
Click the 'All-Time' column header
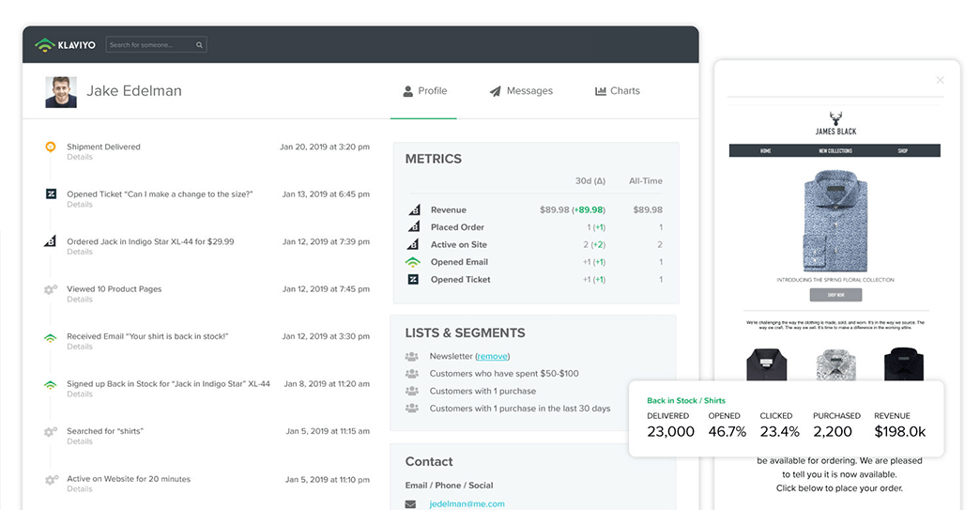[646, 181]
